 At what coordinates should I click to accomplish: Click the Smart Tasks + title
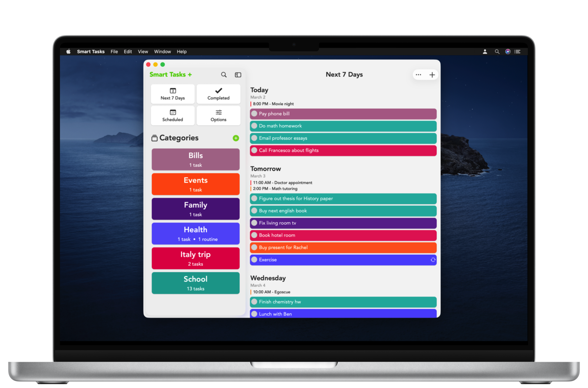[171, 74]
